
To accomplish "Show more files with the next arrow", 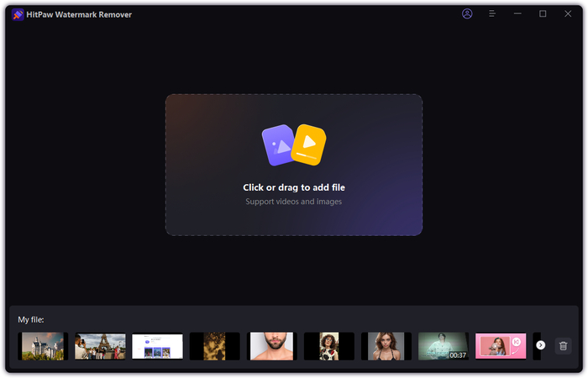I will tap(540, 345).
